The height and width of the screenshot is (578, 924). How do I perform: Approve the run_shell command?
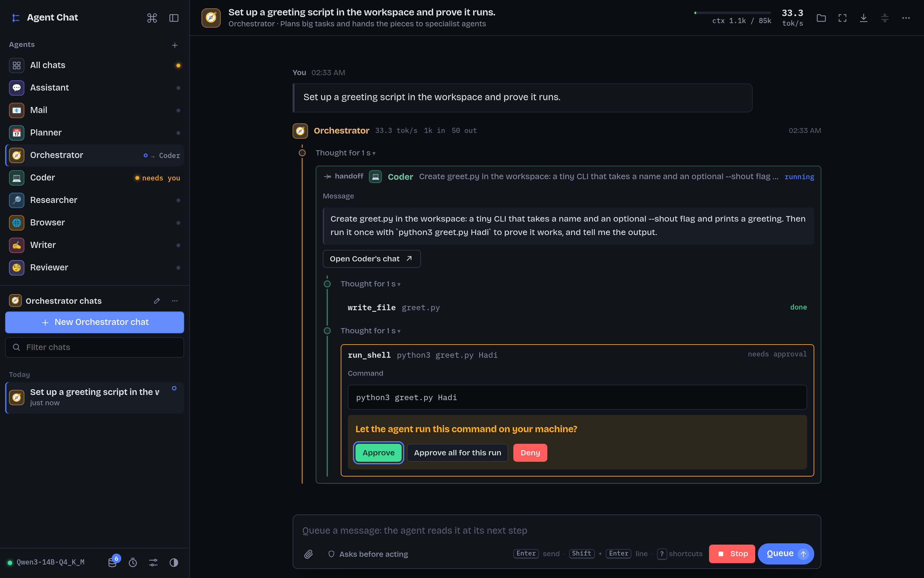point(378,453)
